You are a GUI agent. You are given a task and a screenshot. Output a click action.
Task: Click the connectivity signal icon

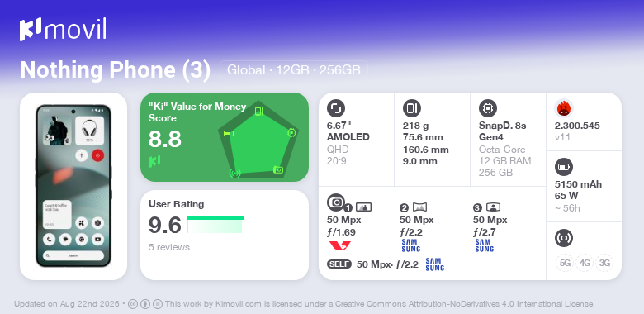tap(564, 238)
